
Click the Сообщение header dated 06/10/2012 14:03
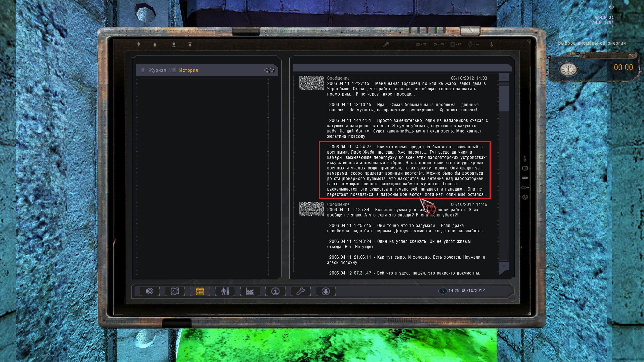[x=338, y=78]
